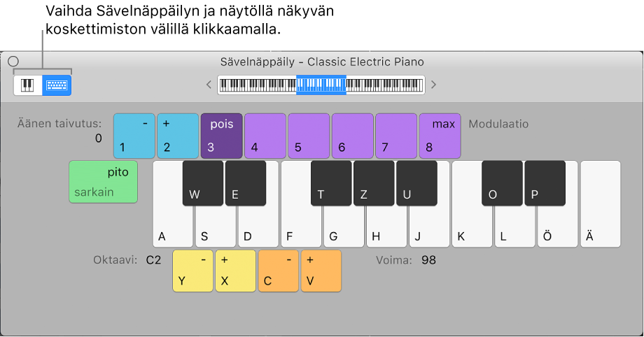
Task: Click the left arrow beside the keyboard range
Action: coord(208,85)
